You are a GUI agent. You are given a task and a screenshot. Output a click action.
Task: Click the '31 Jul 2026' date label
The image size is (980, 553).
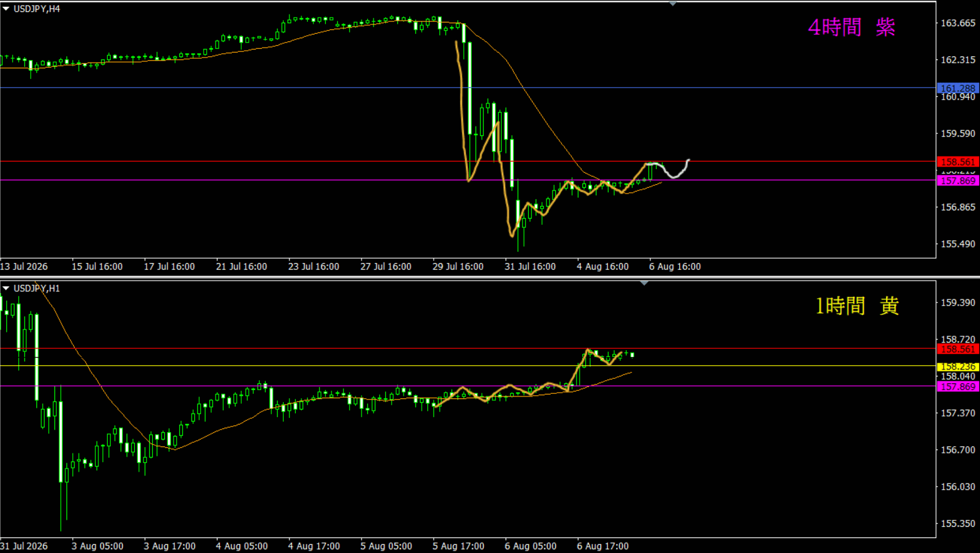click(x=24, y=546)
